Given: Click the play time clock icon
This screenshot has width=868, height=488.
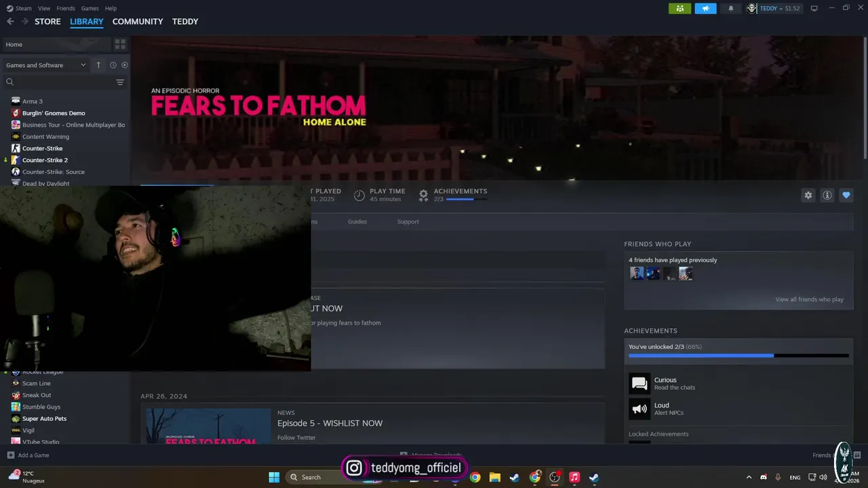Looking at the screenshot, I should [359, 195].
